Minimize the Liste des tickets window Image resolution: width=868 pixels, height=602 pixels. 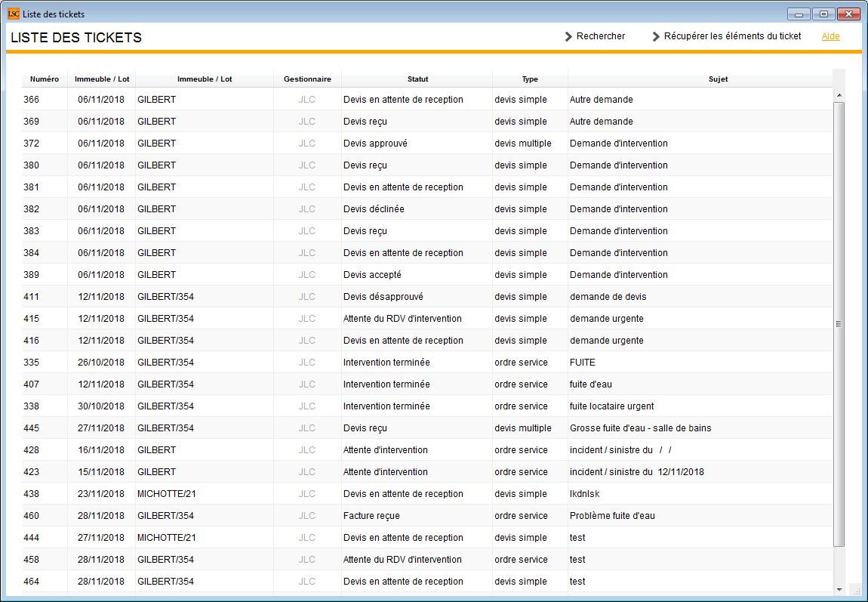(x=799, y=14)
